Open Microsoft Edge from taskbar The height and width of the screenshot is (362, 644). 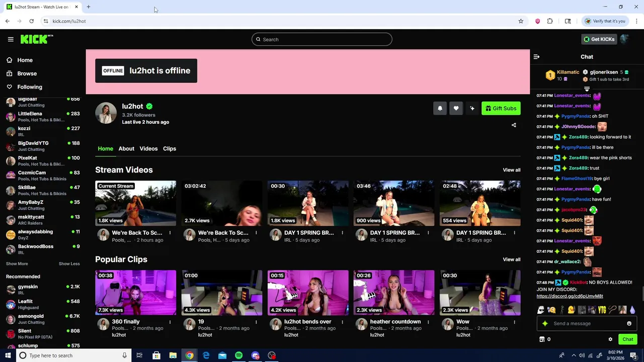click(x=206, y=355)
